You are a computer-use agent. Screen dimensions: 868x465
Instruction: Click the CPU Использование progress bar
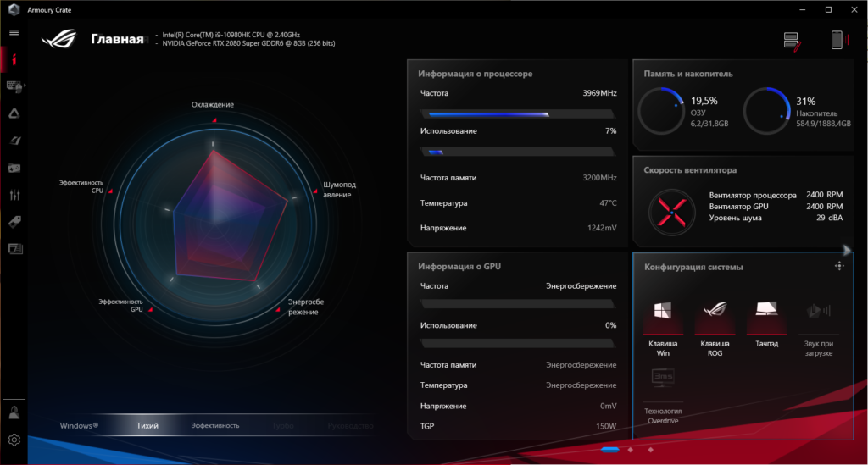pos(518,152)
